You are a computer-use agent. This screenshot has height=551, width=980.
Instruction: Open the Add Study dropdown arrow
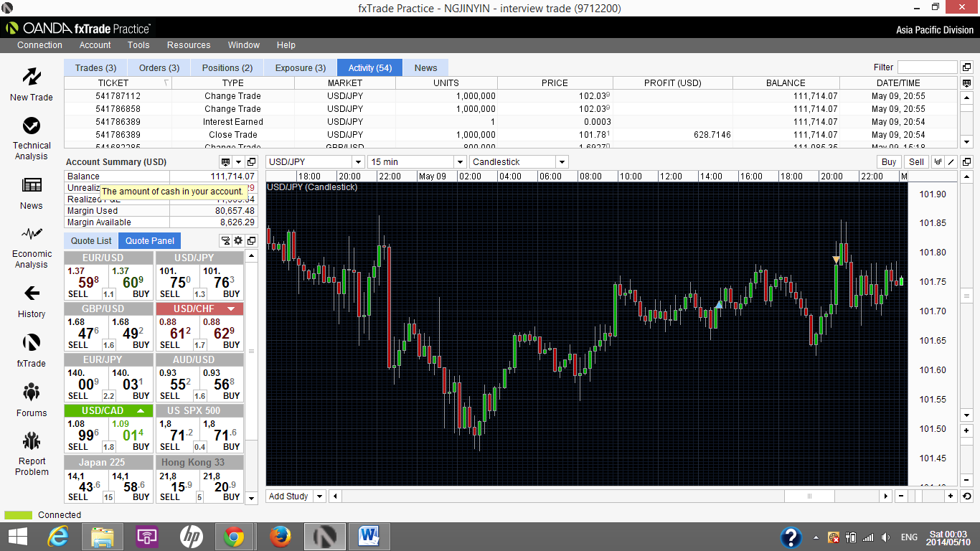click(x=319, y=496)
